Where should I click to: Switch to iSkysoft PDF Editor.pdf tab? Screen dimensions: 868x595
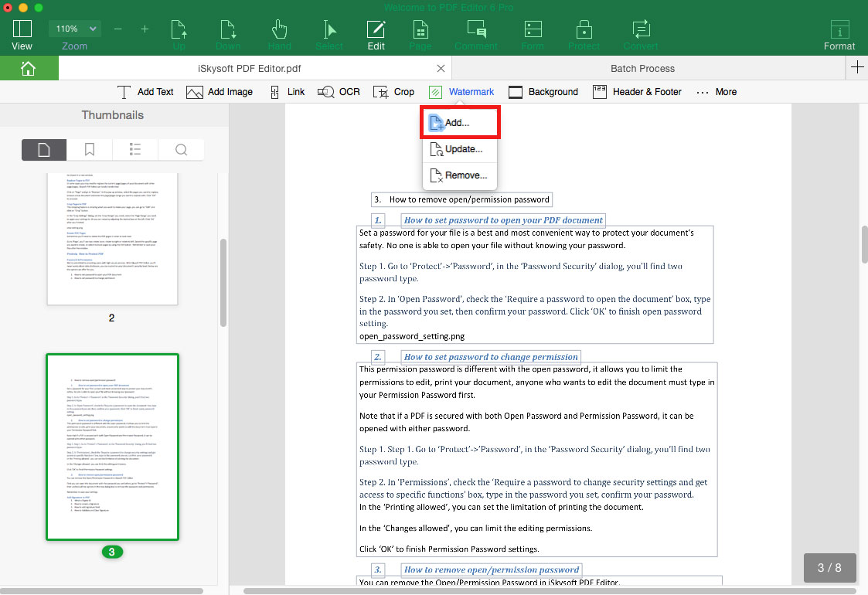point(250,68)
